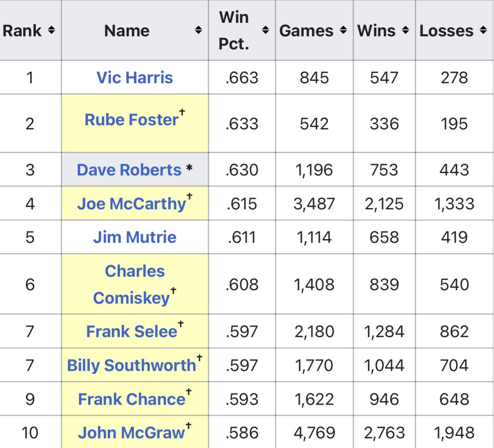
Task: Sort by Win Pct. using its sort arrows
Action: point(265,30)
